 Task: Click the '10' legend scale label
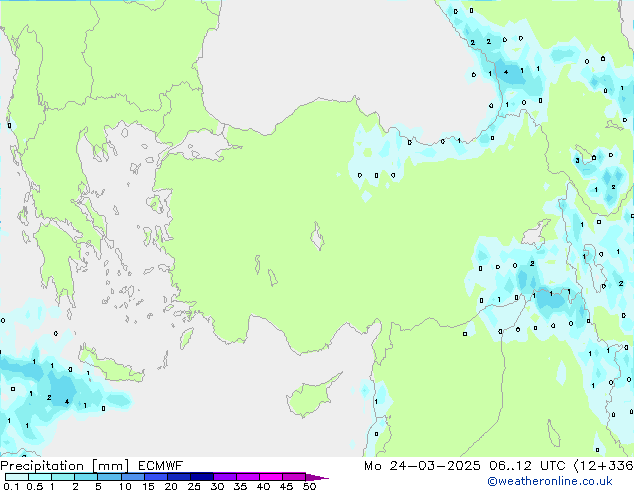125,486
